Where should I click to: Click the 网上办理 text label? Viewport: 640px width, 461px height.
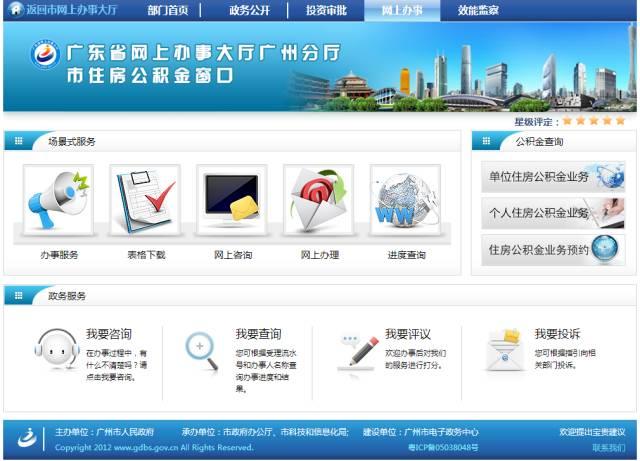tap(320, 255)
